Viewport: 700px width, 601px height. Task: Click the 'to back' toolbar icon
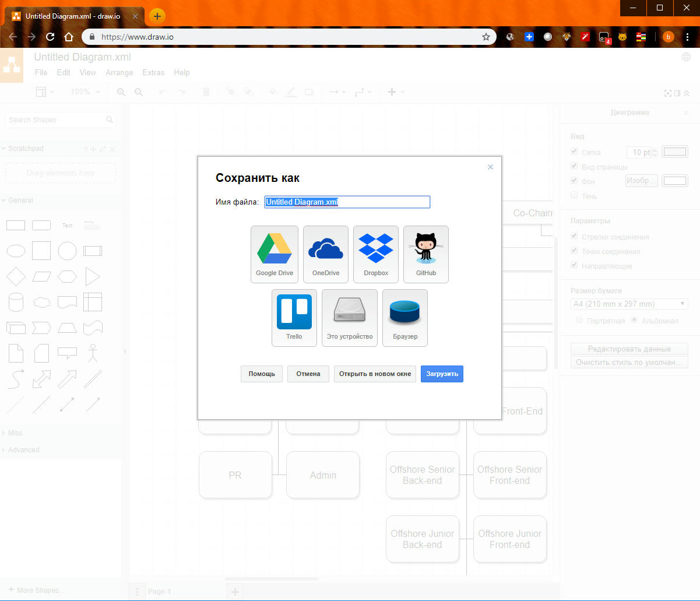248,92
